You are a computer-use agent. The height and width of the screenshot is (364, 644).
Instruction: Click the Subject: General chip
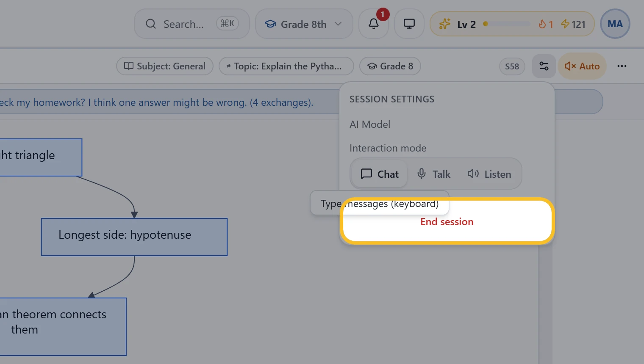click(165, 66)
